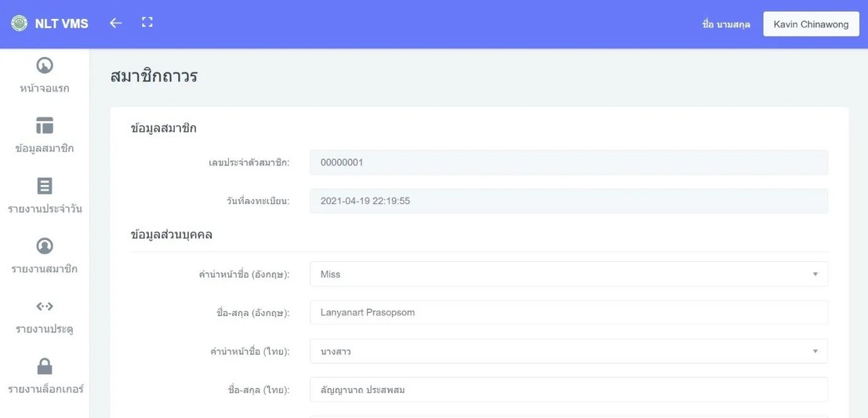
Task: Toggle fullscreen with the expand icon
Action: [x=147, y=22]
